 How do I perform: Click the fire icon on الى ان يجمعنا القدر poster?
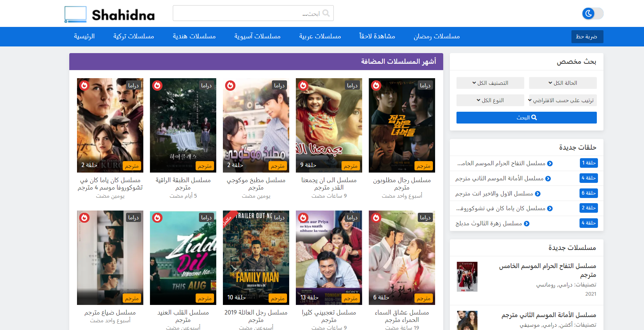coord(303,86)
